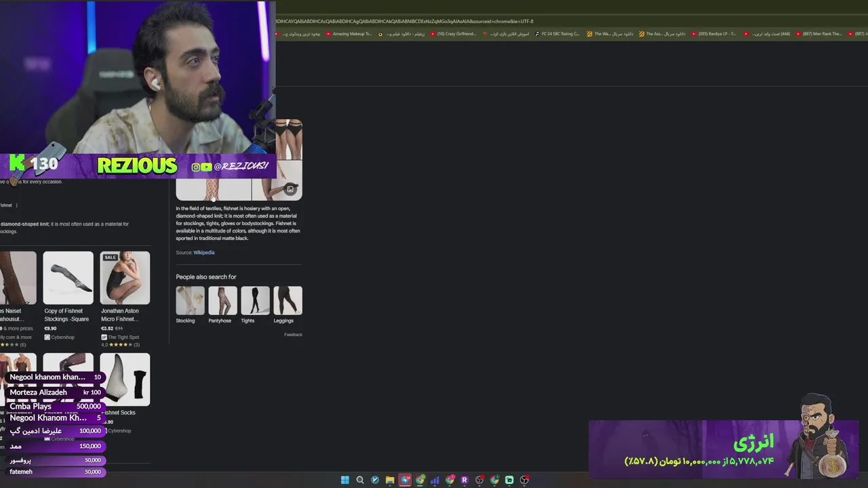Open Telegram from the taskbar
The height and width of the screenshot is (488, 868).
coord(406,480)
